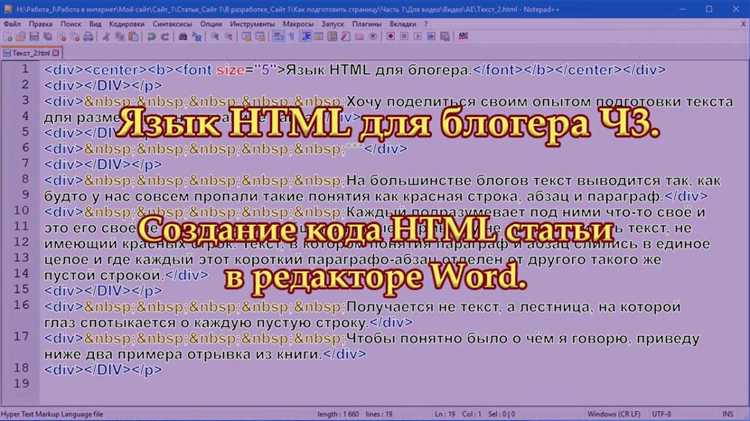This screenshot has height=421, width=750.
Task: Open the Макросы menu
Action: tap(298, 23)
